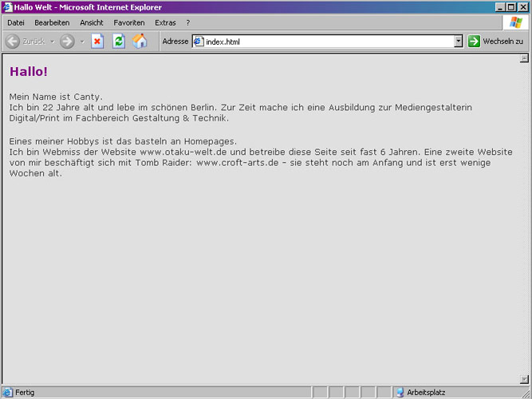Click the text www.croft-arts.de

[x=238, y=163]
